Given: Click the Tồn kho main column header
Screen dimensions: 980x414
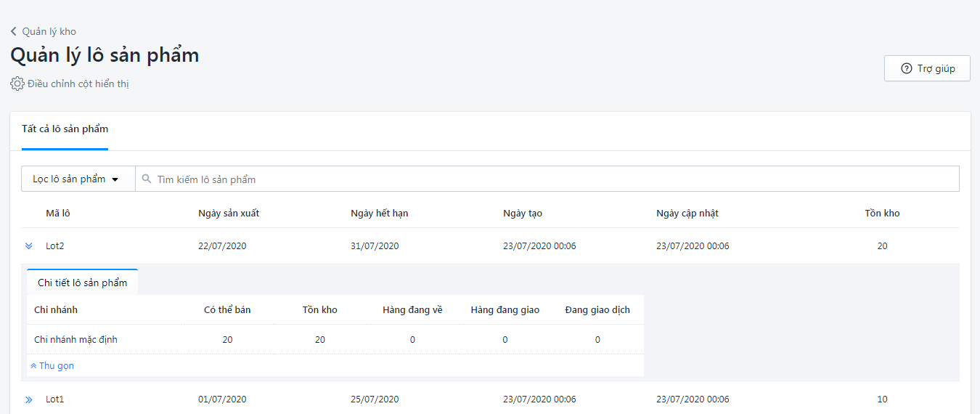Looking at the screenshot, I should coord(882,214).
